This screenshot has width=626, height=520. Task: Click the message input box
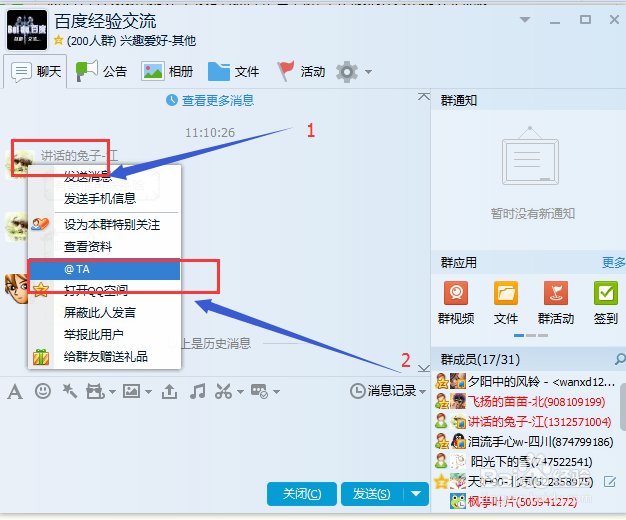[x=215, y=439]
